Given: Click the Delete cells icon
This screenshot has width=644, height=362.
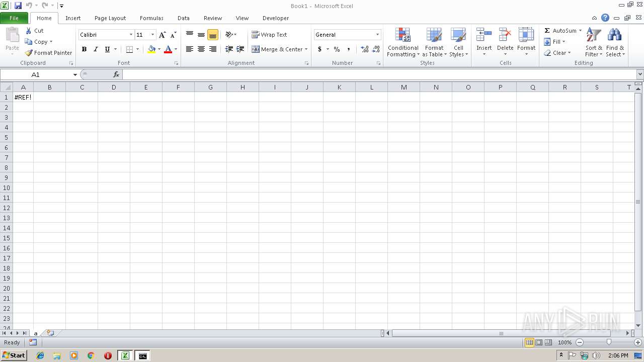Looking at the screenshot, I should click(505, 35).
